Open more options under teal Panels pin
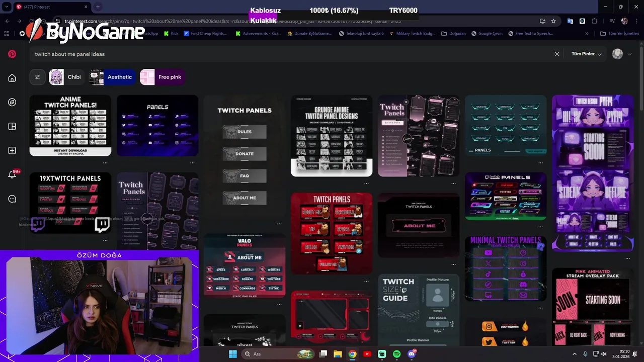 coord(540,163)
